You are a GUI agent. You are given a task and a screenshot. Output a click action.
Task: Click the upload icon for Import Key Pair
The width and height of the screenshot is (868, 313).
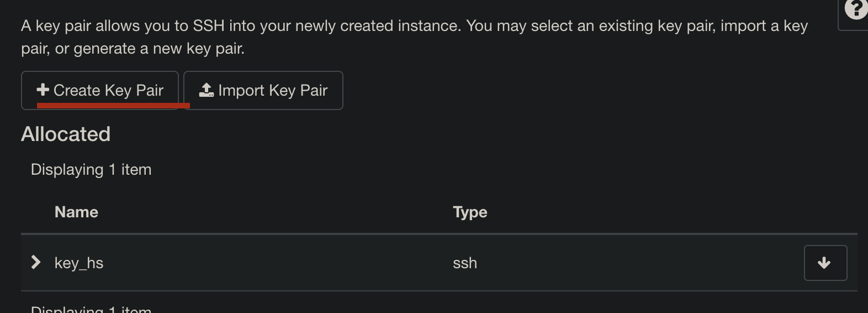(x=207, y=90)
